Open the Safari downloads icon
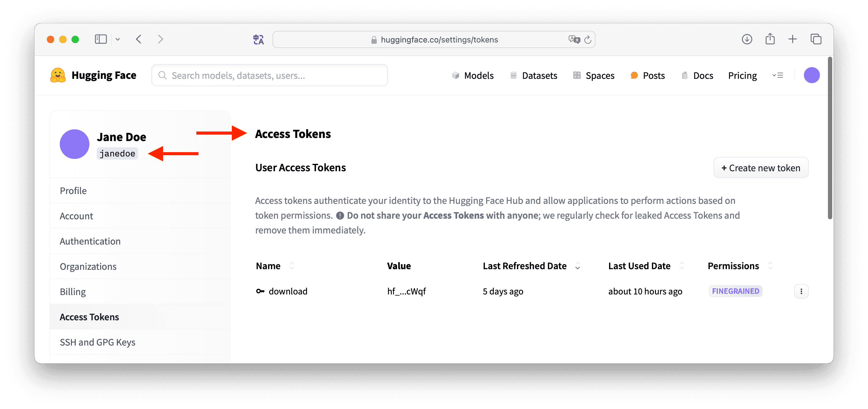The height and width of the screenshot is (409, 868). point(747,39)
